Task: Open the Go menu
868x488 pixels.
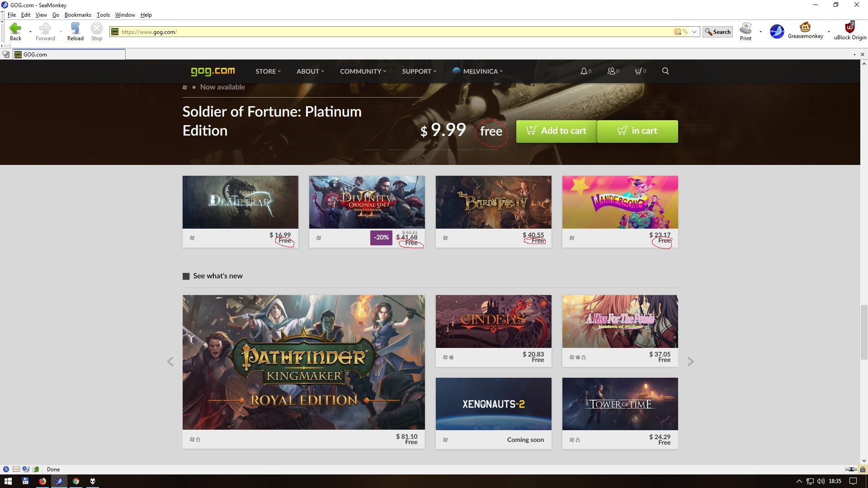Action: 56,14
